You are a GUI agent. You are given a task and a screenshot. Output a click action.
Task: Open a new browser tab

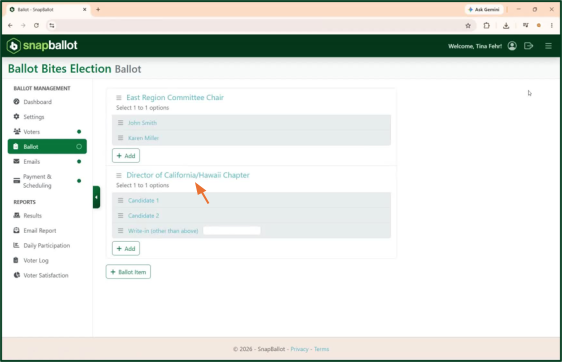[x=98, y=9]
